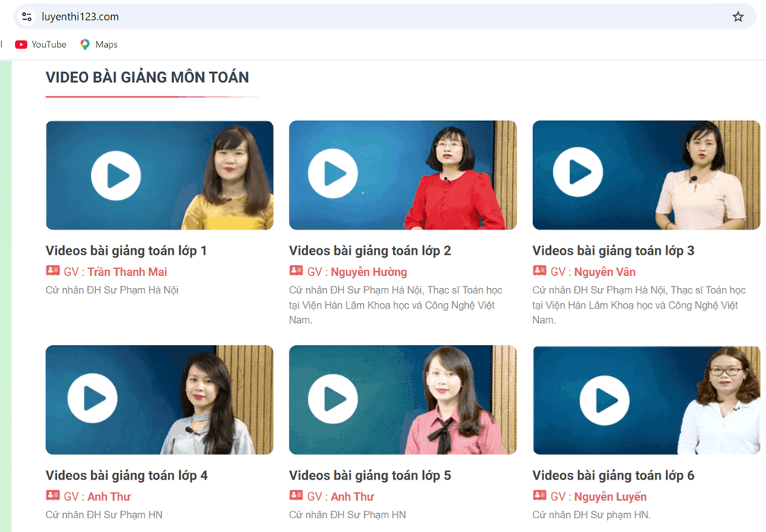This screenshot has width=766, height=532.
Task: Open link Videos bài giảng toán lớp 1
Action: pos(126,251)
